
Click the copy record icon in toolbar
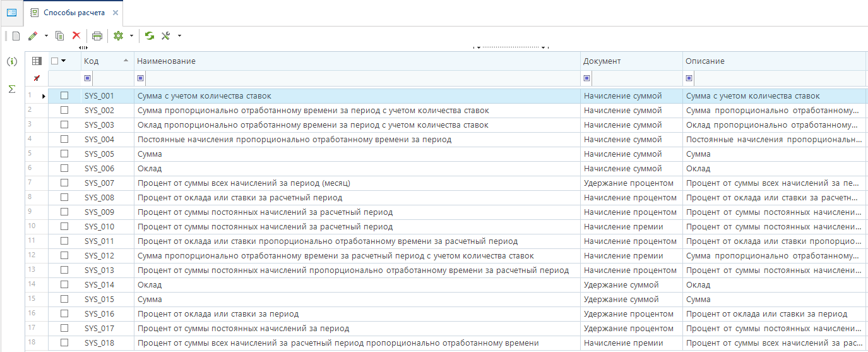click(60, 36)
